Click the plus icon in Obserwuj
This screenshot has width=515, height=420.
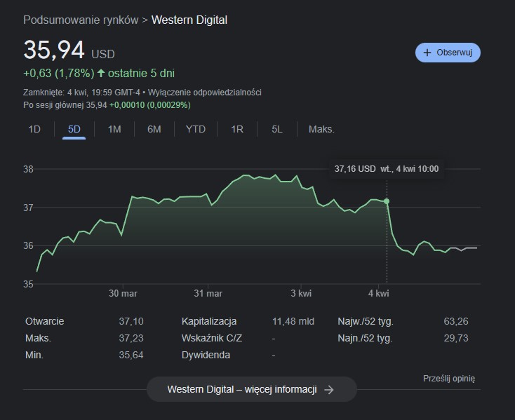tap(427, 53)
